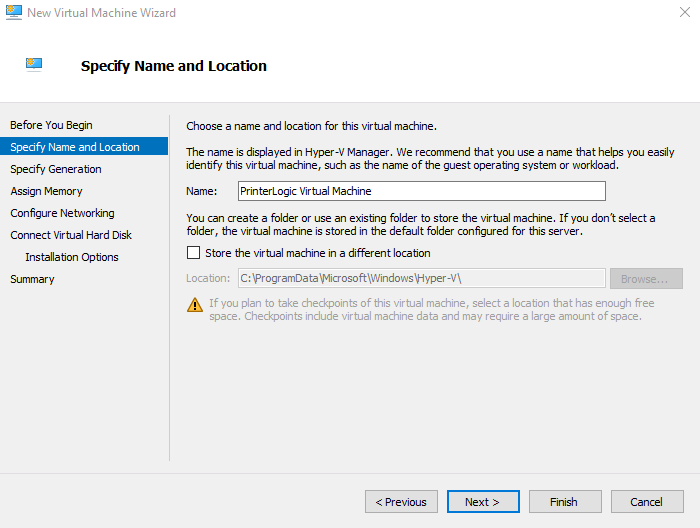The width and height of the screenshot is (700, 528).
Task: Click the "You can create a folder" paragraph
Action: 421,225
